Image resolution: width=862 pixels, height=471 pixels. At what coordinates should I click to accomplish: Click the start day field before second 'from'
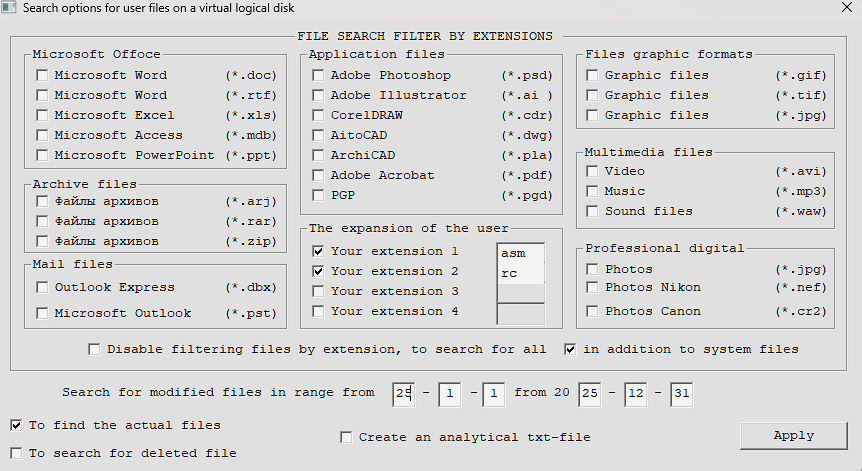(x=494, y=394)
